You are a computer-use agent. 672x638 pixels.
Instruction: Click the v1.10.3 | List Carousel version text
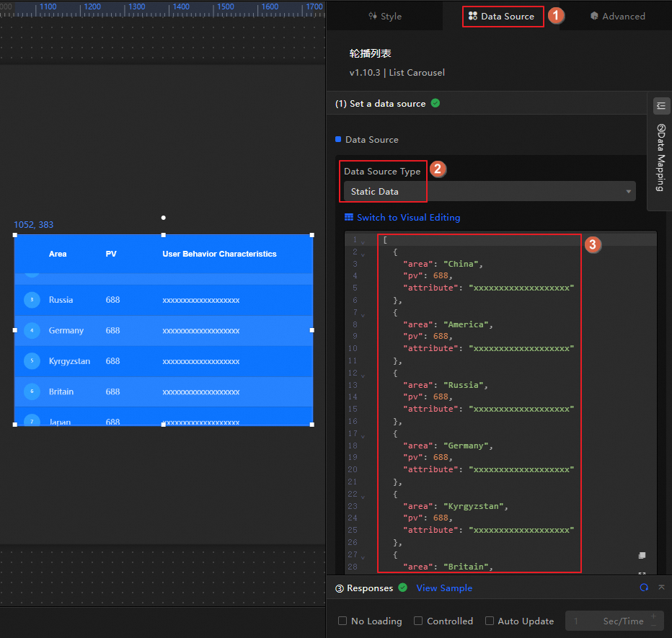[x=397, y=72]
